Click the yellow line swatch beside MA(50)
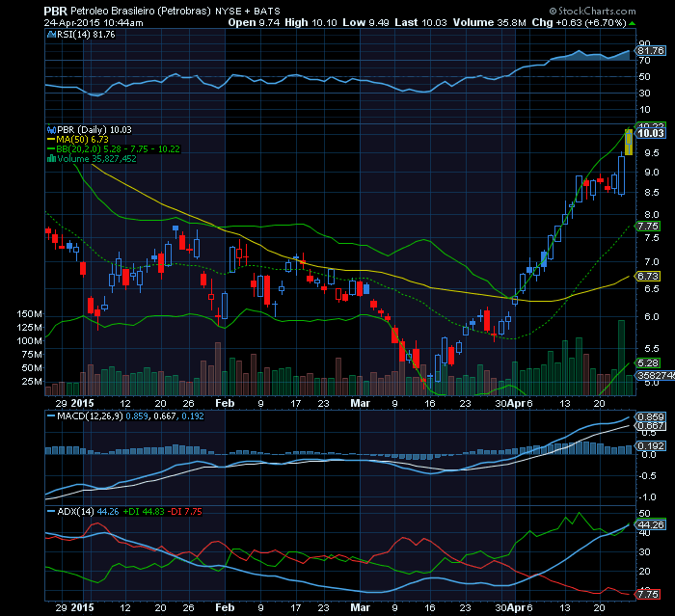The image size is (675, 616). [x=51, y=140]
